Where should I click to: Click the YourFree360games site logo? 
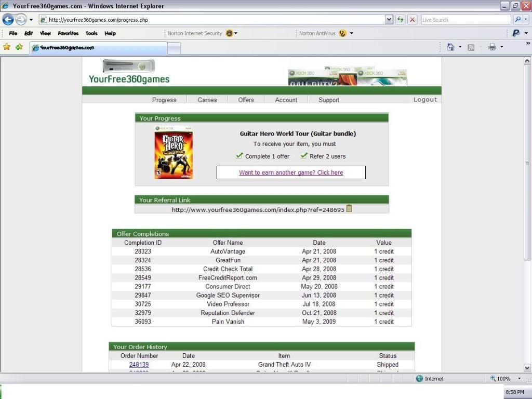click(129, 72)
